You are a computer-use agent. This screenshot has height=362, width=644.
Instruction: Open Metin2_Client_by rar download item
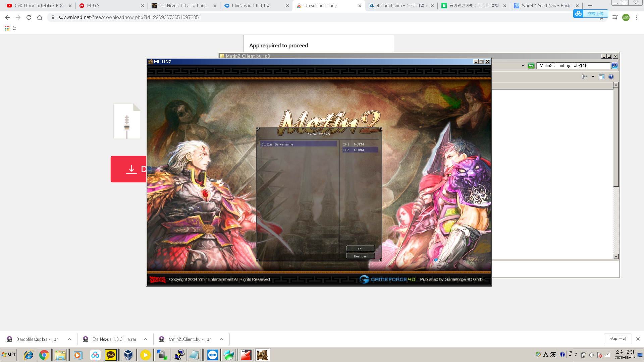(x=185, y=339)
